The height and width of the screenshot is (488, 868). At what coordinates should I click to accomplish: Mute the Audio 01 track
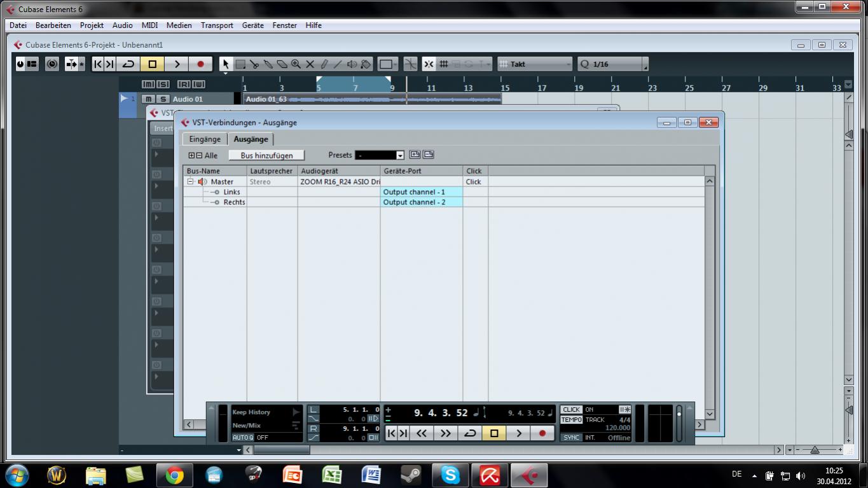tap(148, 99)
